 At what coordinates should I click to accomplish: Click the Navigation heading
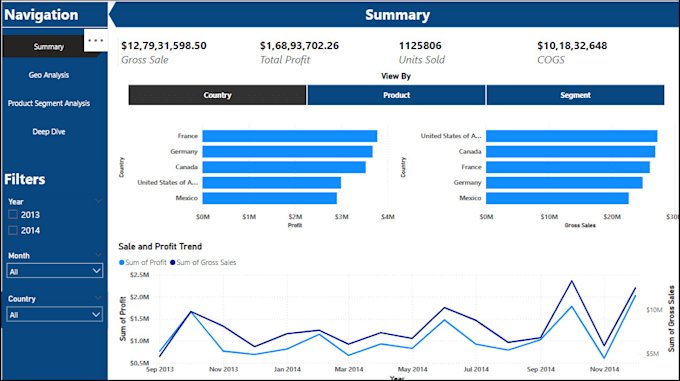click(x=41, y=15)
